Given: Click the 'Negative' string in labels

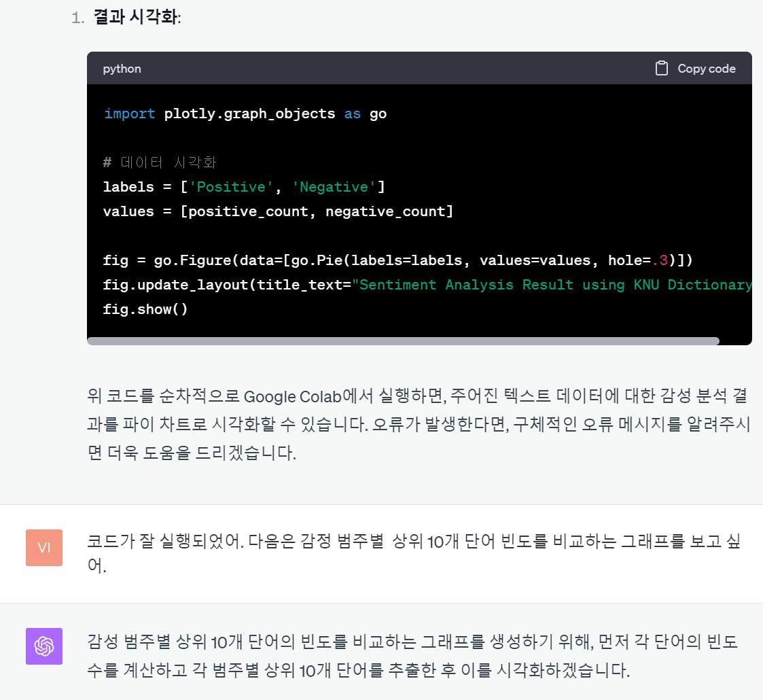Looking at the screenshot, I should click(x=334, y=187).
